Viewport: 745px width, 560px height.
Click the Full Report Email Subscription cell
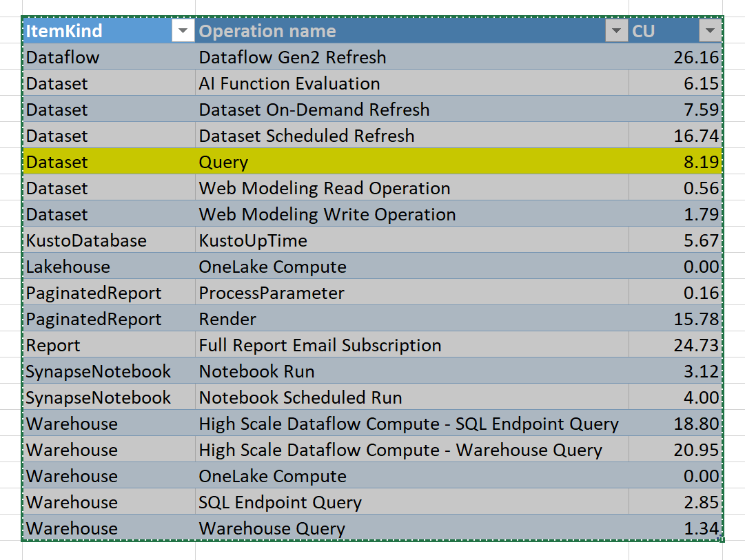[x=320, y=345]
